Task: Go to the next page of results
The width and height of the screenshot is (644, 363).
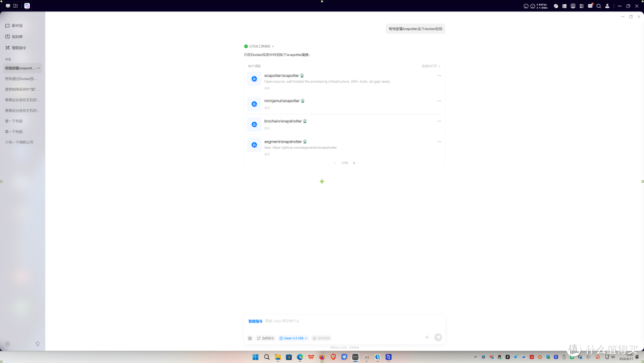Action: (354, 163)
